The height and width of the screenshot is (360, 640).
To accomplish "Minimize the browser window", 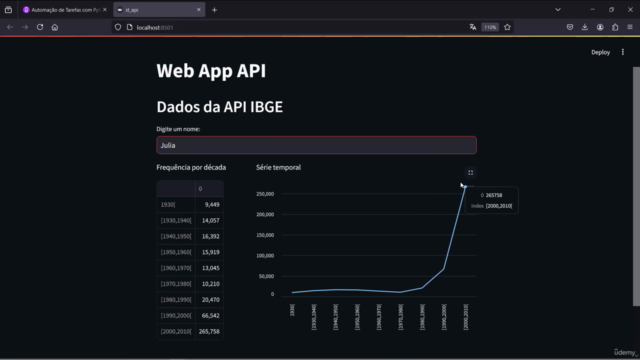I will pos(592,9).
